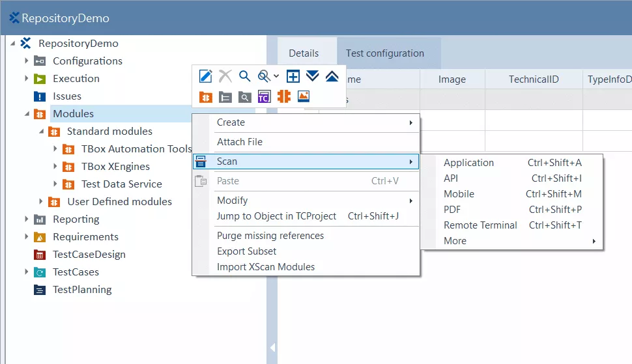Expand the Configurations tree node
The height and width of the screenshot is (364, 632).
27,61
